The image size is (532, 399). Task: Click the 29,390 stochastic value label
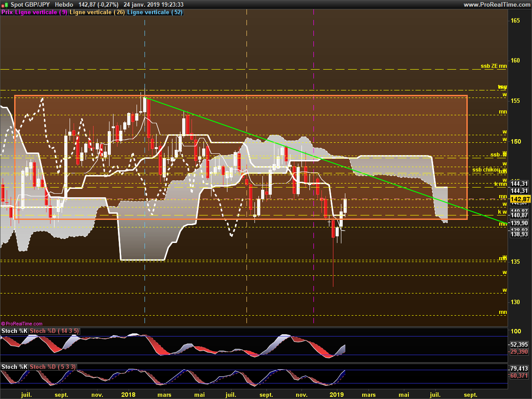click(x=519, y=352)
